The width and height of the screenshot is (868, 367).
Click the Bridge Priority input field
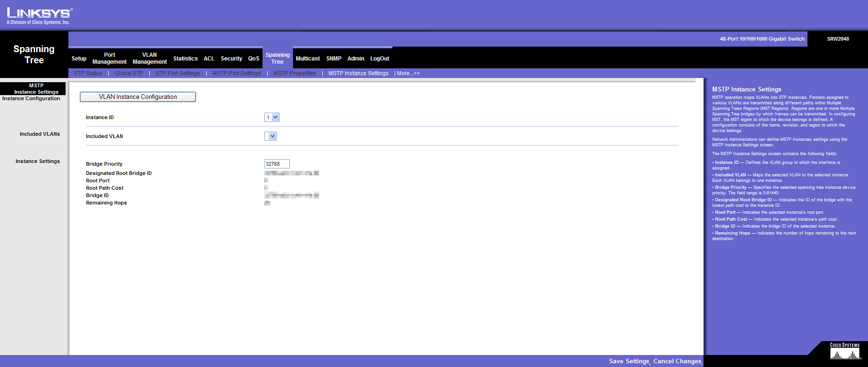coord(276,164)
